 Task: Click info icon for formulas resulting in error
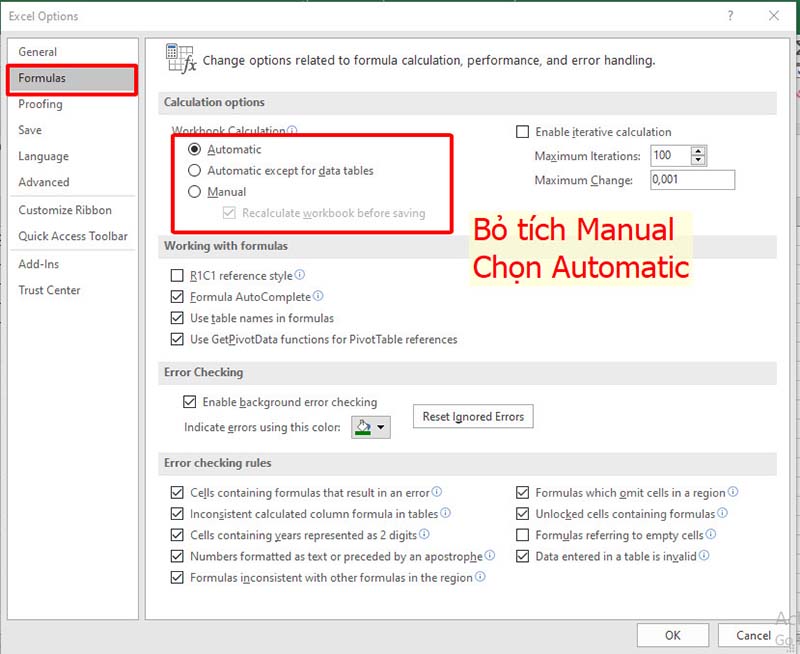pos(437,492)
